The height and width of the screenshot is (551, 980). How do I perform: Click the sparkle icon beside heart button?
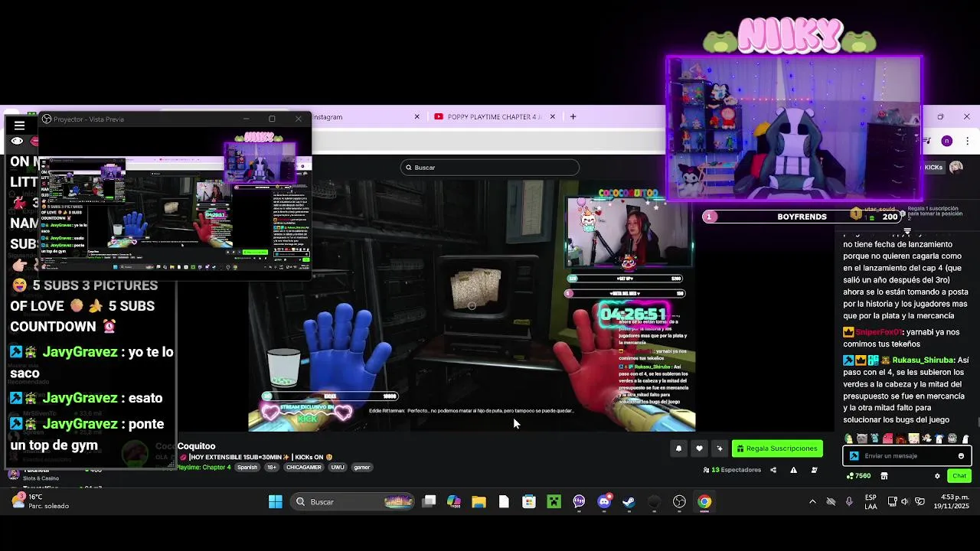click(x=720, y=448)
